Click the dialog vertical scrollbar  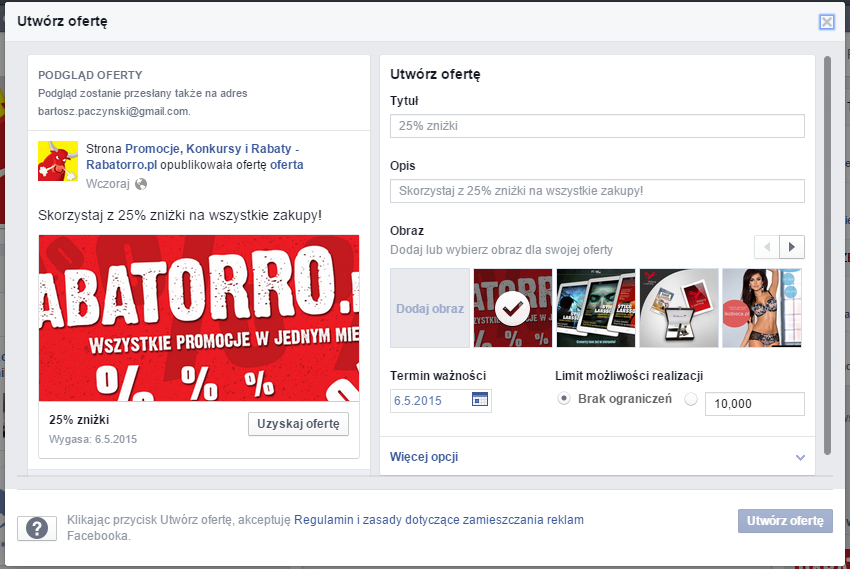[827, 255]
